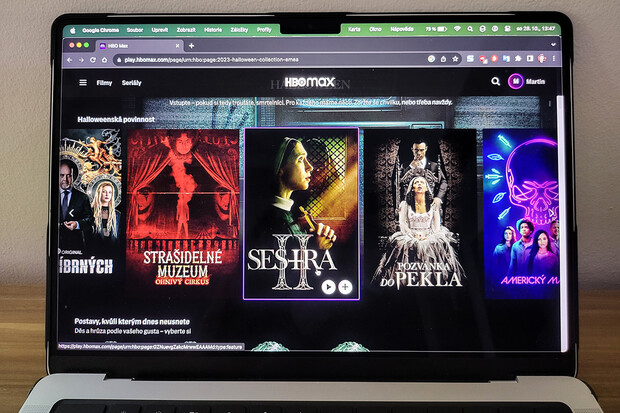Screen dimensions: 620x413
Task: Show previous titles with the left carousel arrow
Action: point(72,213)
